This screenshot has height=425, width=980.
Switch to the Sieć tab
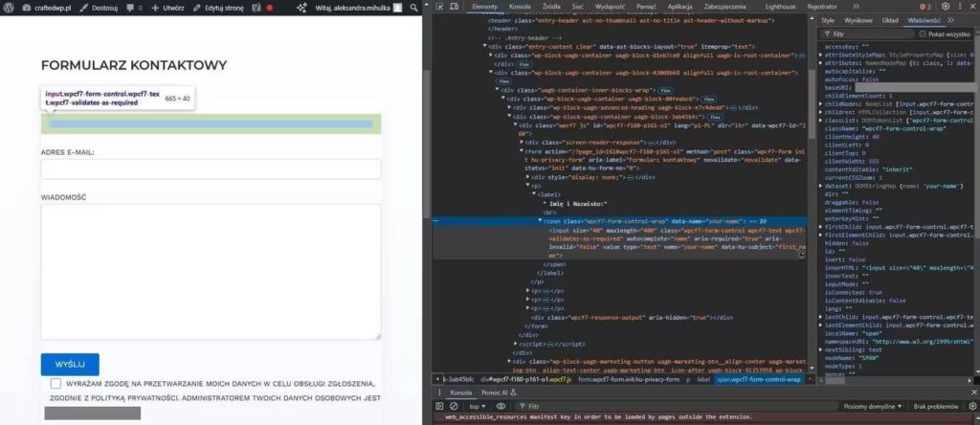[x=578, y=7]
